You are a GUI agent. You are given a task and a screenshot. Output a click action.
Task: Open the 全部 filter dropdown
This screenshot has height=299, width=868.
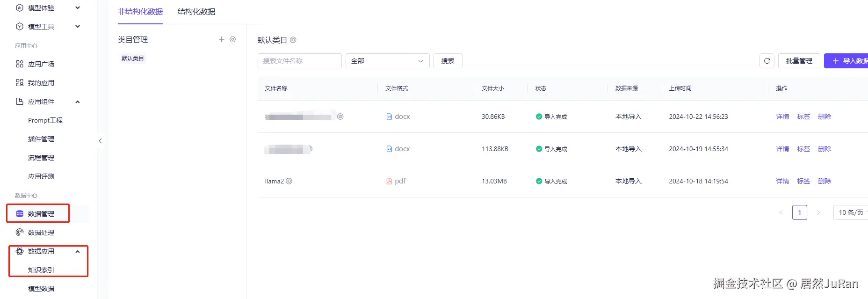point(387,61)
